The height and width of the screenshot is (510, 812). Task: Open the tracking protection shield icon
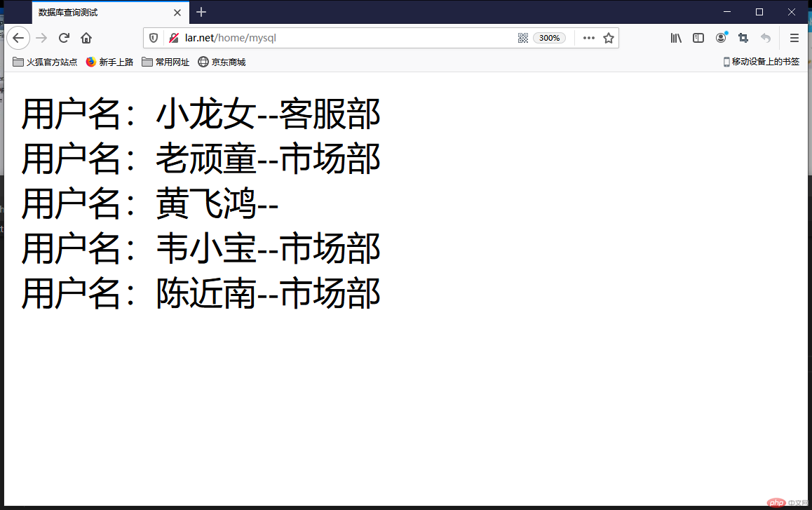(154, 38)
